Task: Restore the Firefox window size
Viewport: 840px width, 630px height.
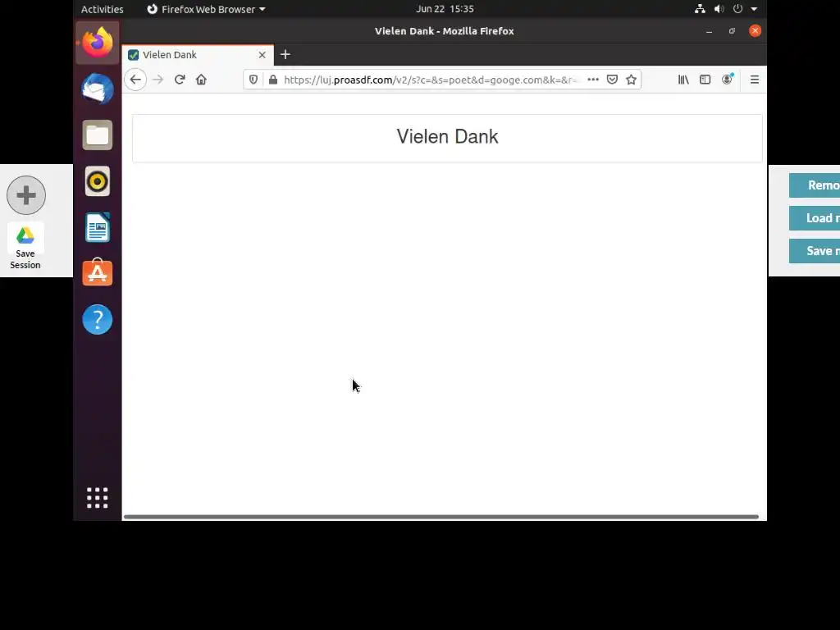Action: click(x=732, y=31)
